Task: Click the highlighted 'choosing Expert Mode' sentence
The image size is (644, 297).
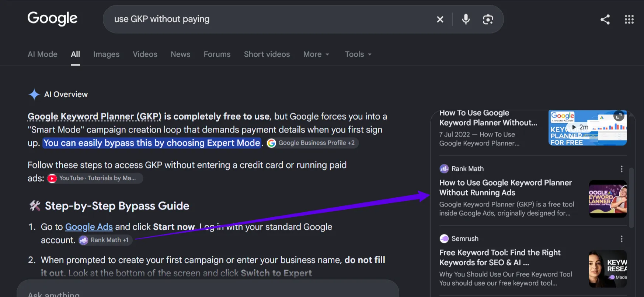Action: click(x=152, y=143)
